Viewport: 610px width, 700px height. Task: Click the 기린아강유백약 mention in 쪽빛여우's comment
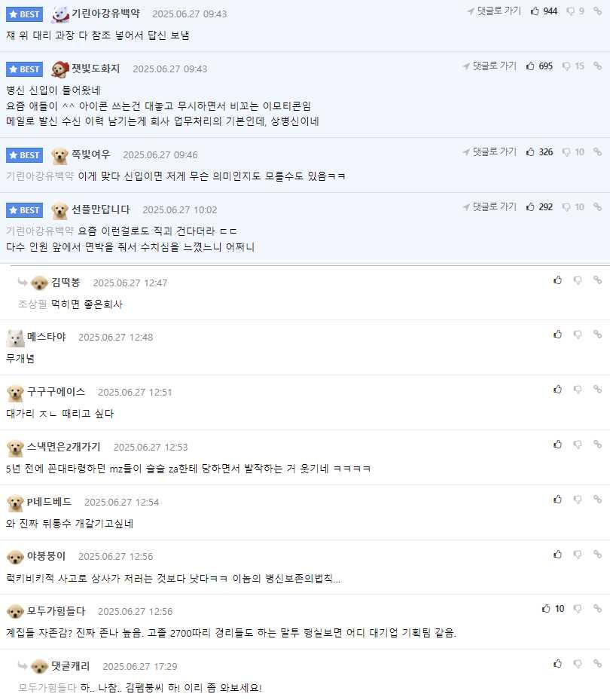click(40, 176)
